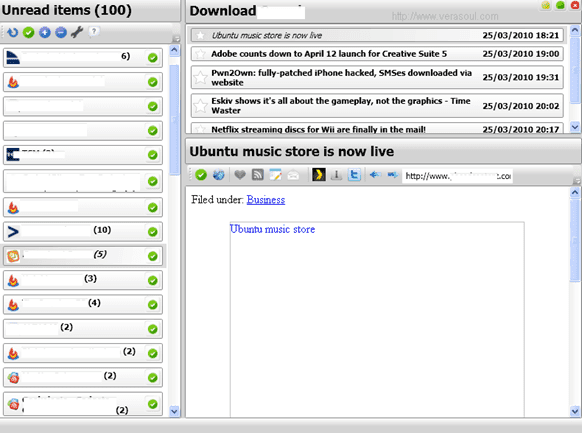The width and height of the screenshot is (582, 433).
Task: Open 'Eskiv shows it's all about the gameplay' article
Action: point(377,106)
